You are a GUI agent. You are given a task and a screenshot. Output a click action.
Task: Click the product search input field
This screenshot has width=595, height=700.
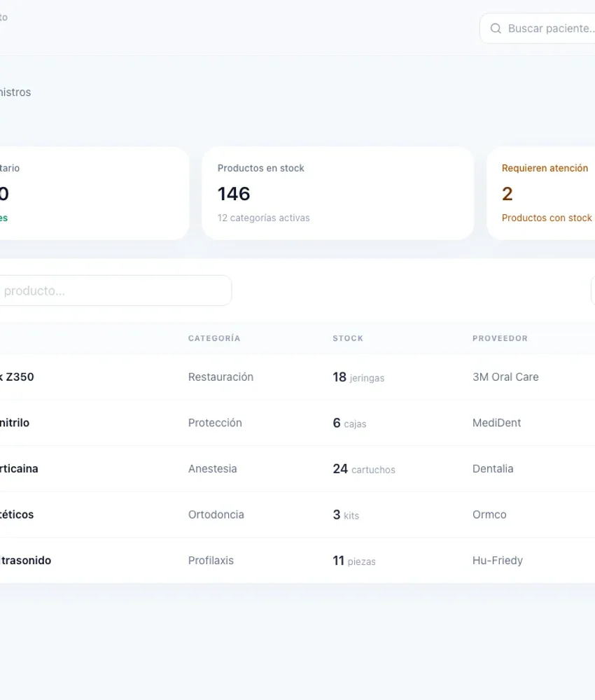[115, 290]
